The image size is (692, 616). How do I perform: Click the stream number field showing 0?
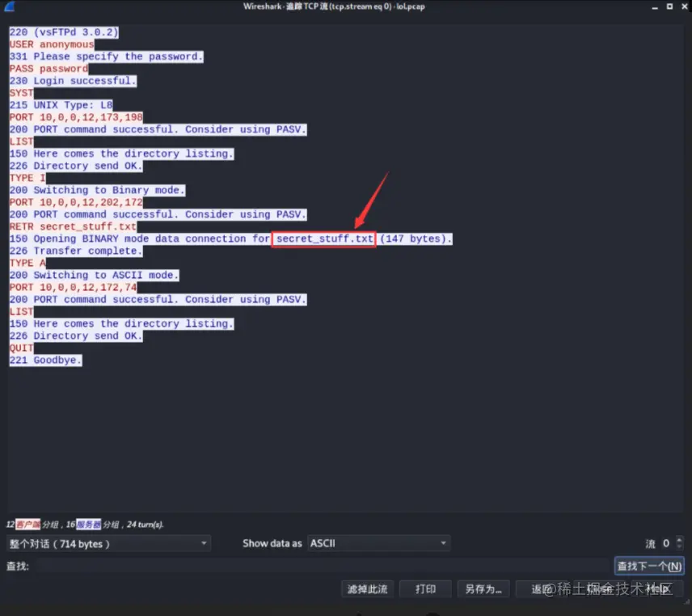pyautogui.click(x=666, y=543)
